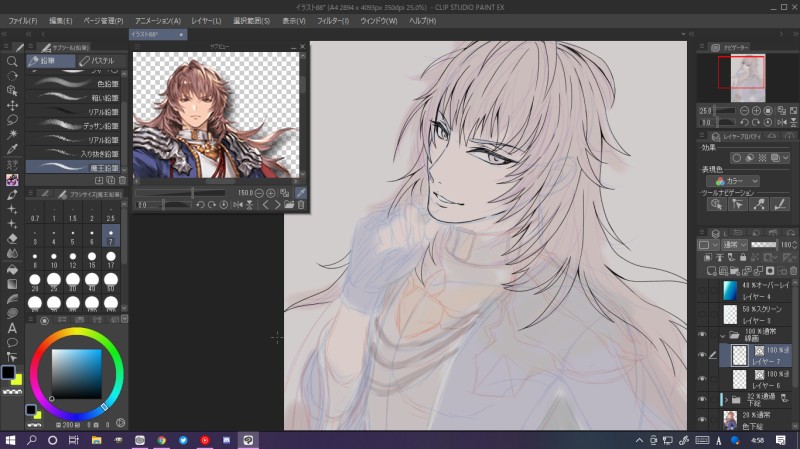The width and height of the screenshot is (800, 449).
Task: Open the 通常 blending mode dropdown
Action: point(734,245)
